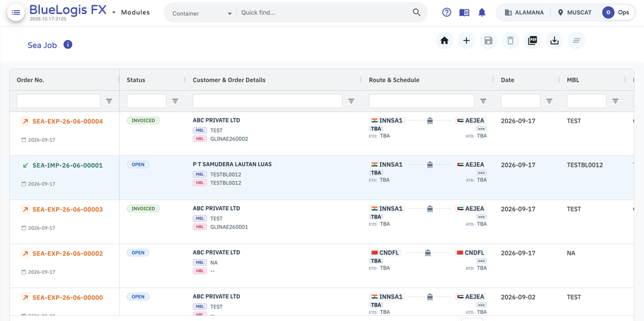
Task: Open order SEA-EXP-26-06-00004
Action: 68,122
